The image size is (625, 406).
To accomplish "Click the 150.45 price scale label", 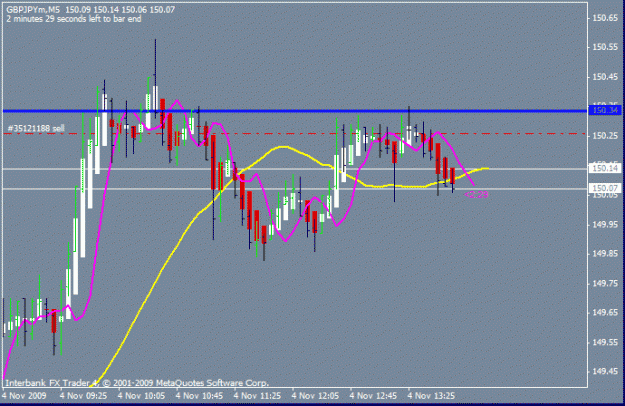I will point(605,77).
